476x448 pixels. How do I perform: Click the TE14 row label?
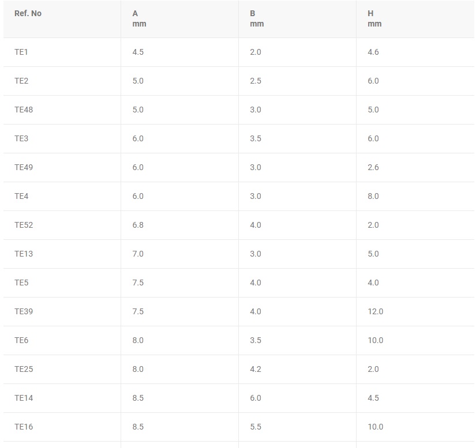point(24,398)
